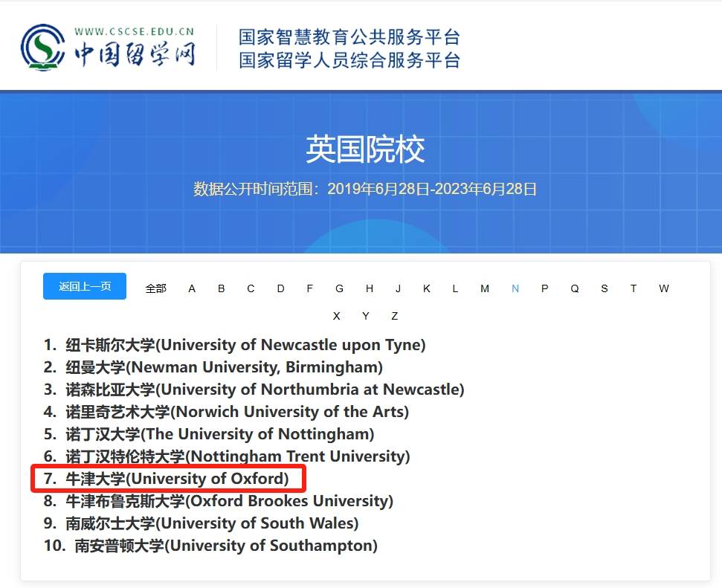Filter schools by letter Y
This screenshot has height=588, width=722.
tap(366, 316)
